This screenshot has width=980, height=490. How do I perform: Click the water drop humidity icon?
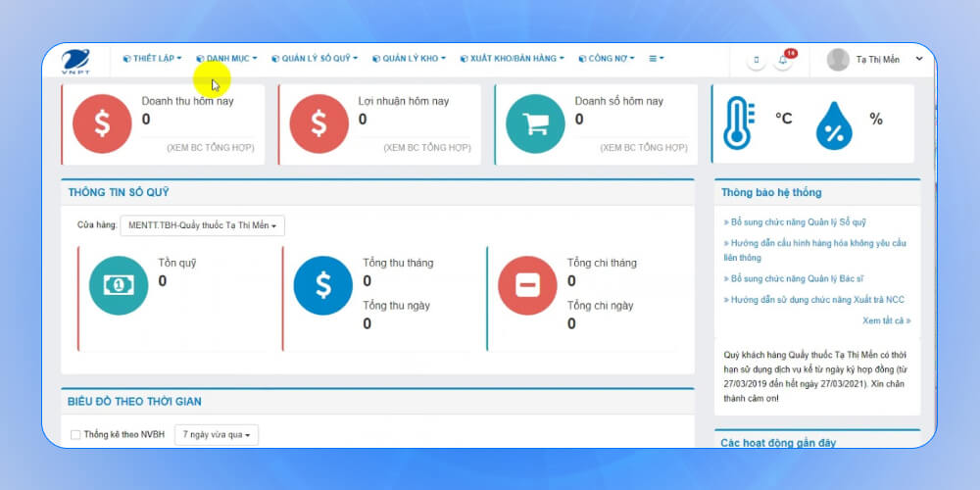tap(834, 125)
